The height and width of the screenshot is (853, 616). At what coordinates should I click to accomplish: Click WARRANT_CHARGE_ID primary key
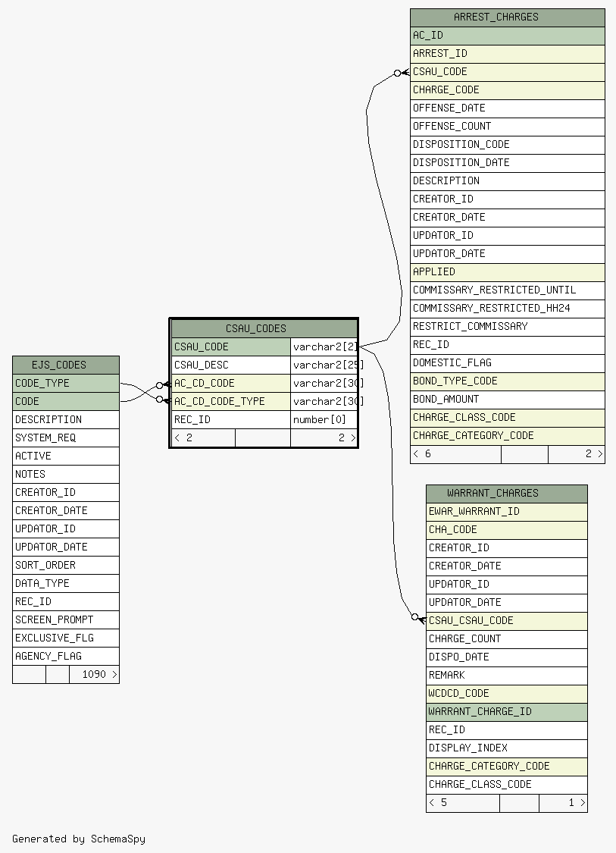(x=507, y=712)
